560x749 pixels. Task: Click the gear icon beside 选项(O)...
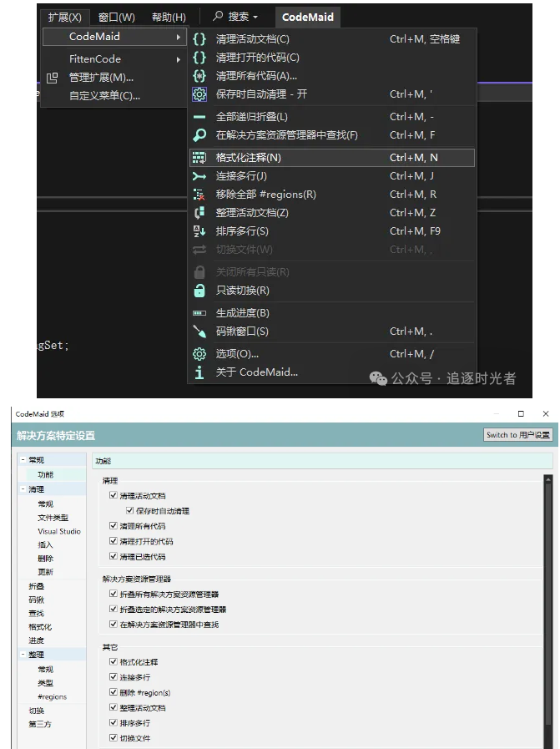[x=199, y=354]
